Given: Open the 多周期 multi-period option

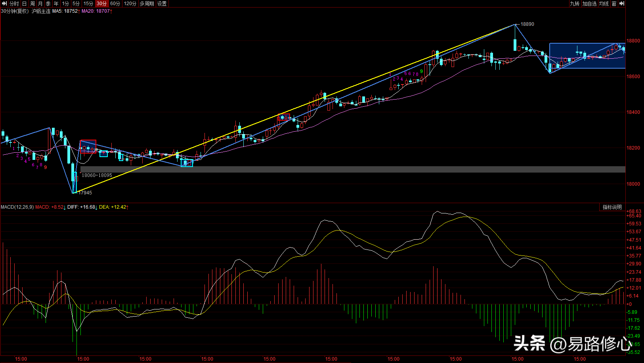Looking at the screenshot, I should point(147,4).
